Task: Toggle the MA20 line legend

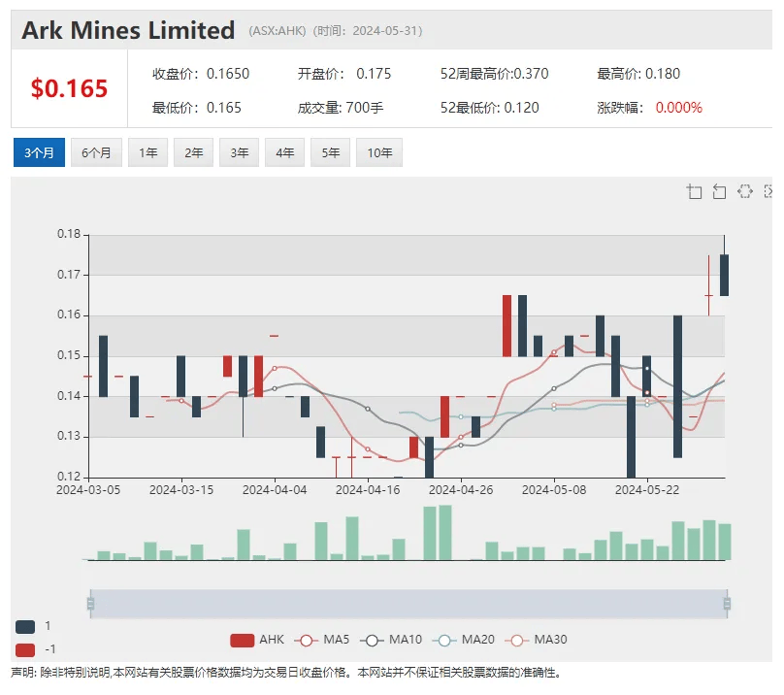Action: coord(464,640)
